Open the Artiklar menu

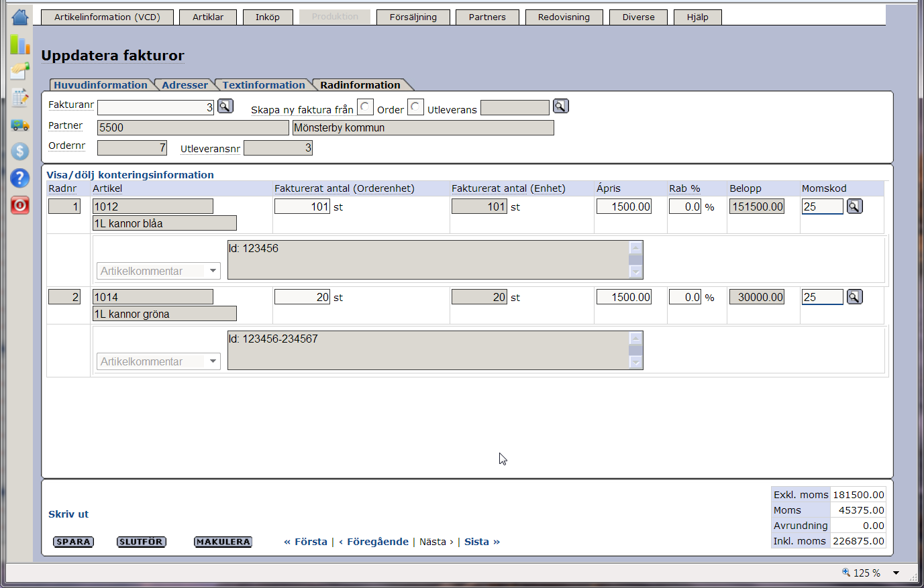click(208, 17)
